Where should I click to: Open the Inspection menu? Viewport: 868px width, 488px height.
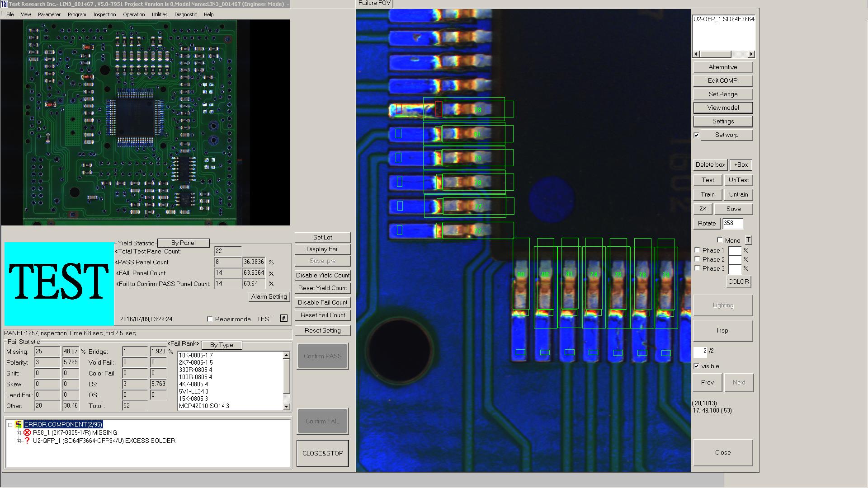pos(104,14)
